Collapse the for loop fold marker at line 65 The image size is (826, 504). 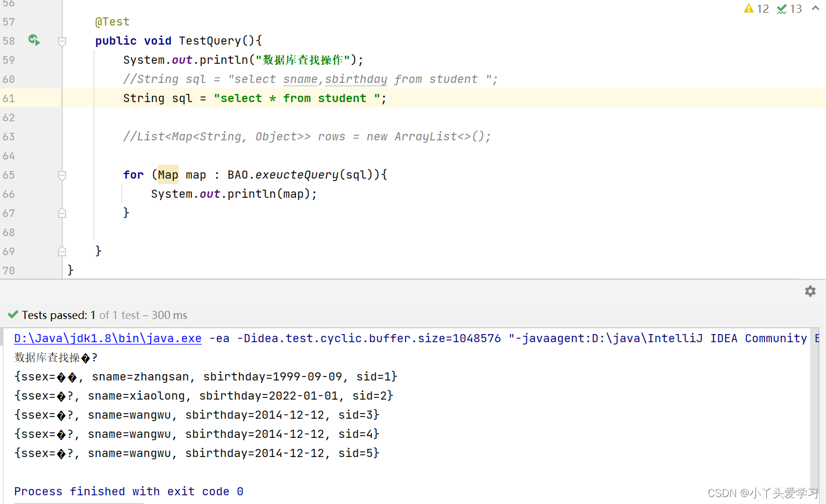(x=62, y=175)
